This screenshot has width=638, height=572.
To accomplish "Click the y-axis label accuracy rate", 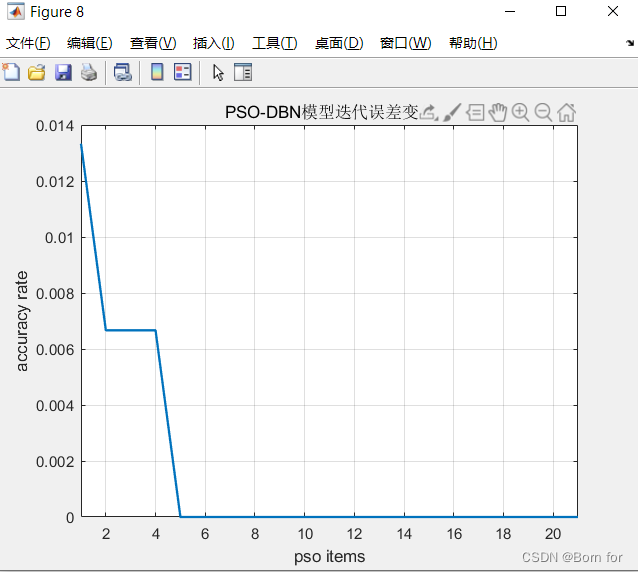I will tap(22, 321).
